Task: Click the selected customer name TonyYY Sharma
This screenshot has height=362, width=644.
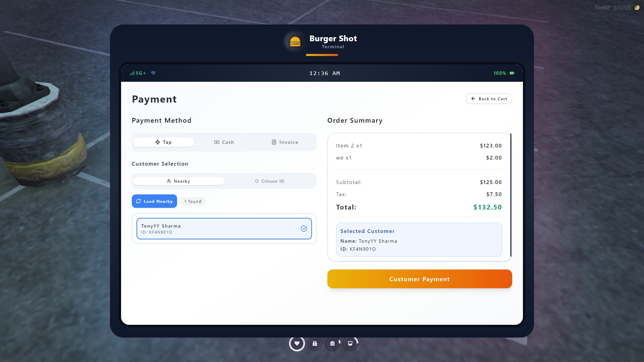Action: click(x=378, y=241)
